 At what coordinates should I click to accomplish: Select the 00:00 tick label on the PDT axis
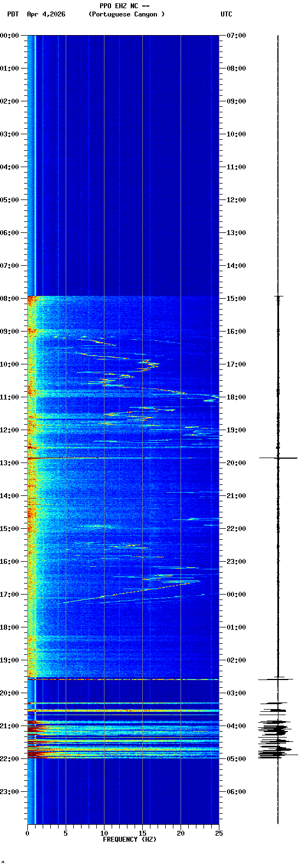tap(10, 36)
